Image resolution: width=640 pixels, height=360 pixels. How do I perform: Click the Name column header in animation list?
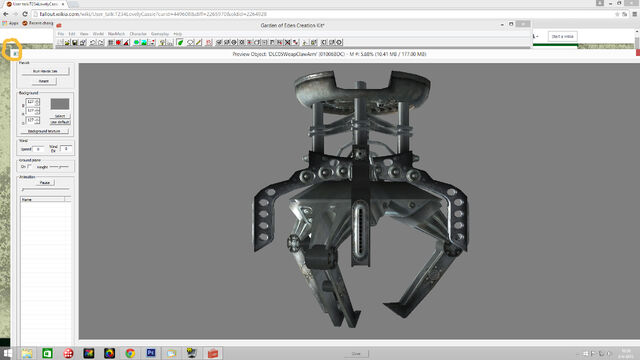[x=42, y=200]
